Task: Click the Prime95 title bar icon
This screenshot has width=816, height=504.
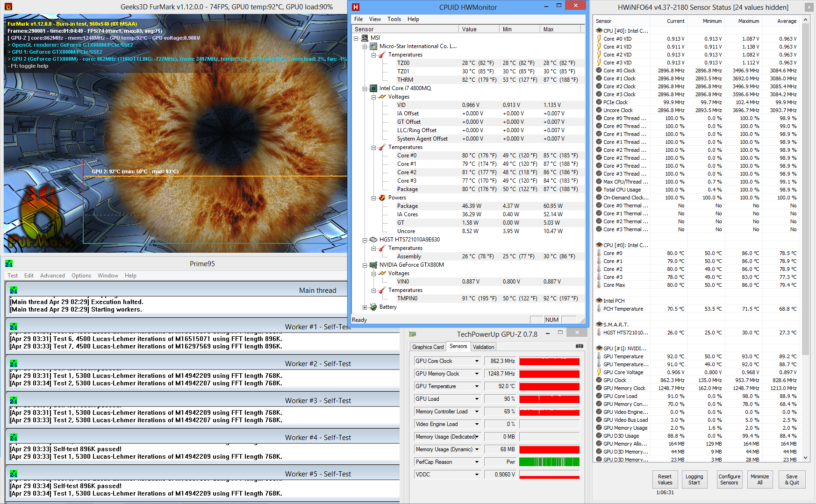Action: click(9, 264)
